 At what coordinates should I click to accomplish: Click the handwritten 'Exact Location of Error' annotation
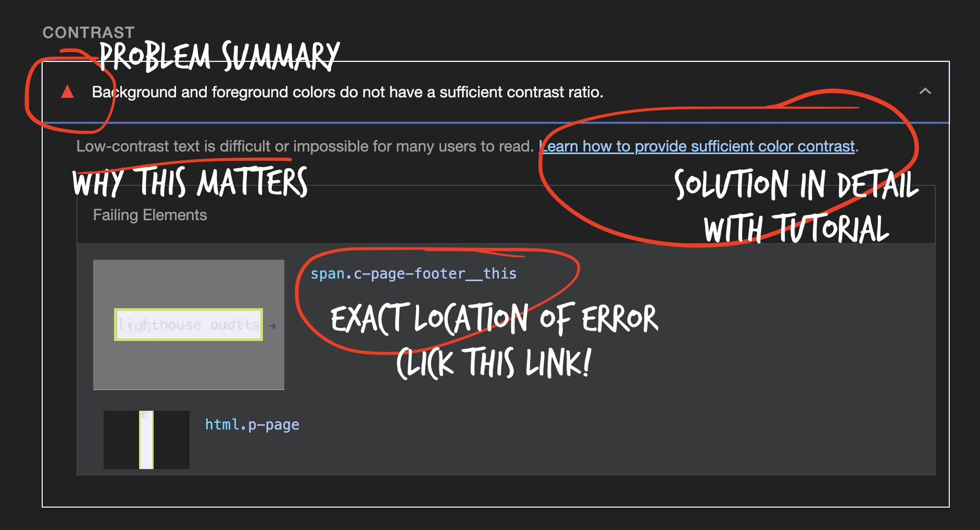tap(494, 319)
